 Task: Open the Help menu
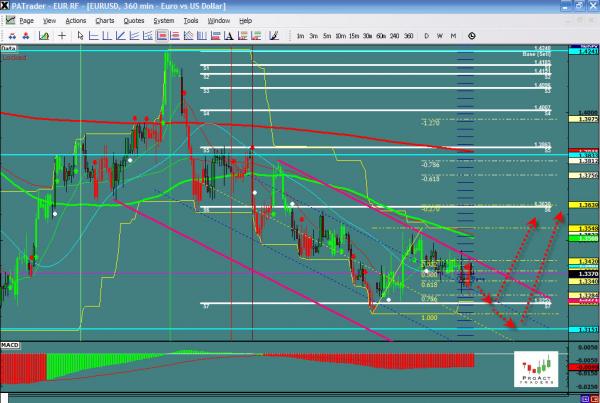pyautogui.click(x=246, y=20)
